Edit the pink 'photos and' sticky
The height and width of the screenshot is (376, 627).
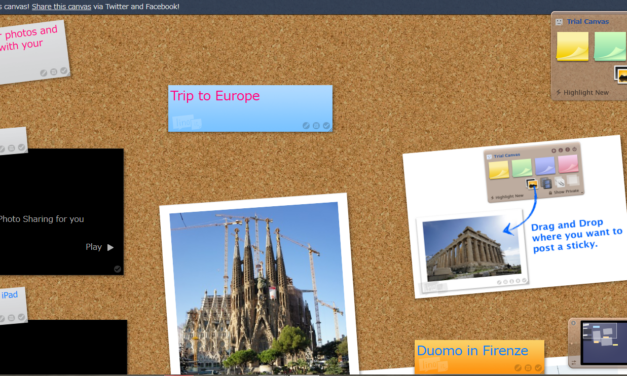44,73
